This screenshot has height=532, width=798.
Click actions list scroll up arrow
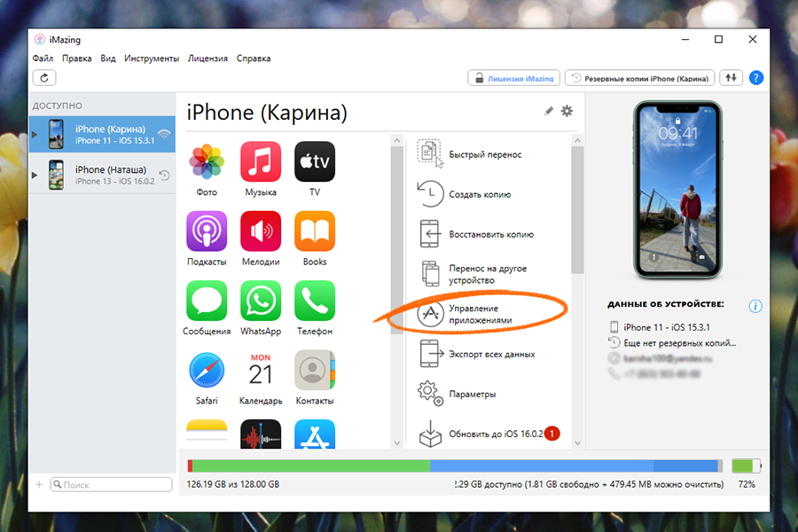[577, 140]
